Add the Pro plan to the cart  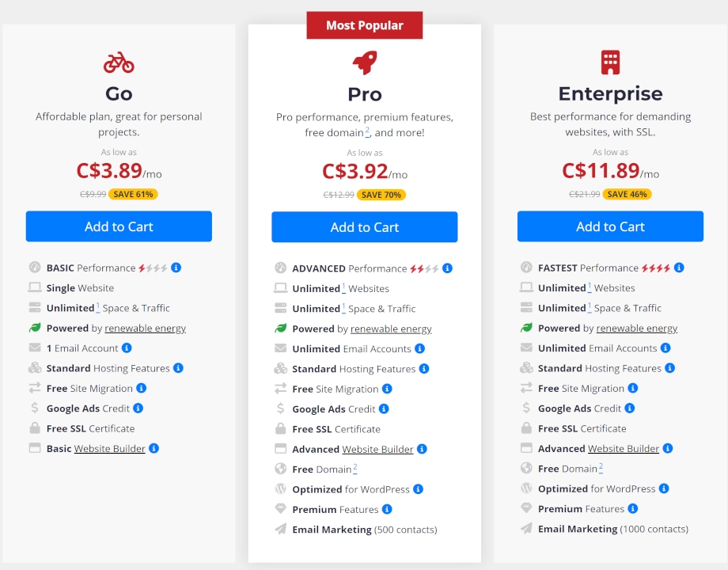coord(364,226)
